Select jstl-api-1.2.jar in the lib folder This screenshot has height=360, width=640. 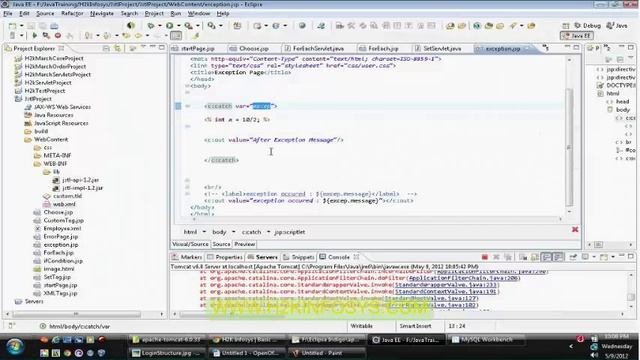81,180
